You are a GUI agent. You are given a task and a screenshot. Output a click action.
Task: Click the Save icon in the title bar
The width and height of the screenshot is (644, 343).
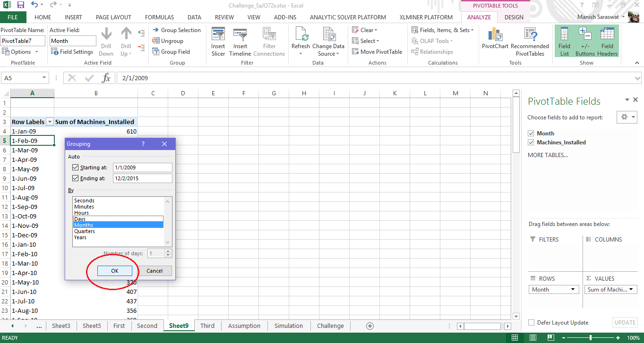[x=21, y=5]
